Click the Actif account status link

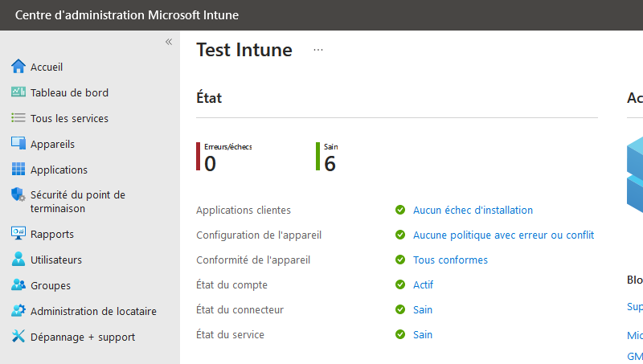pyautogui.click(x=423, y=285)
